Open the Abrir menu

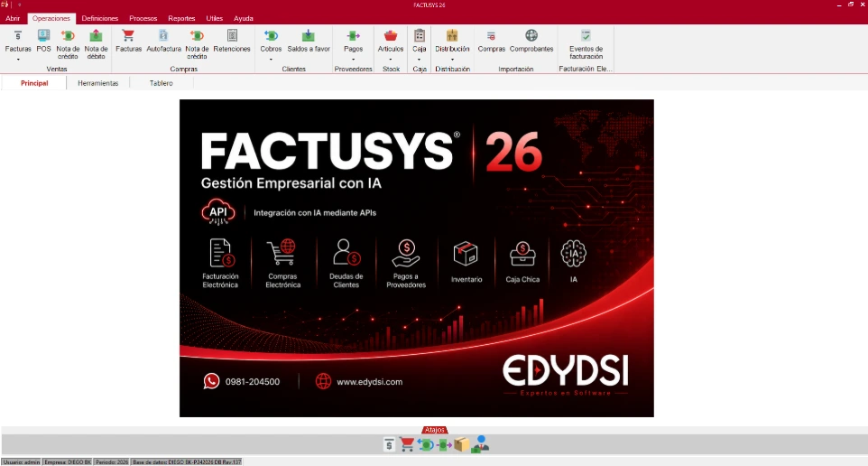[x=13, y=18]
